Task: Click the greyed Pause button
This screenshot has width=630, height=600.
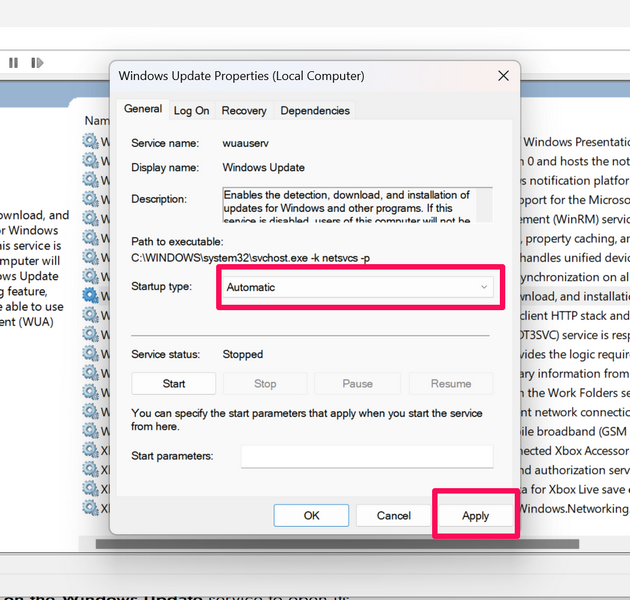Action: click(357, 383)
